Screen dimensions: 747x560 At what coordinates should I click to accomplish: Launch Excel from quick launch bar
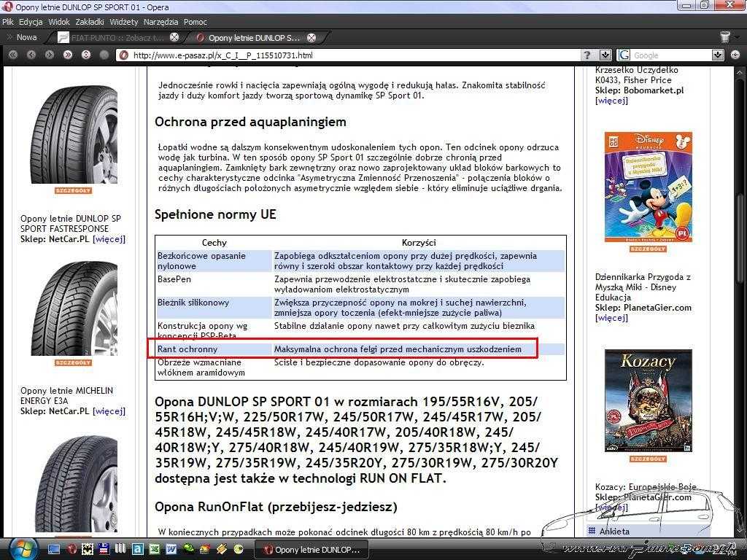tap(154, 548)
